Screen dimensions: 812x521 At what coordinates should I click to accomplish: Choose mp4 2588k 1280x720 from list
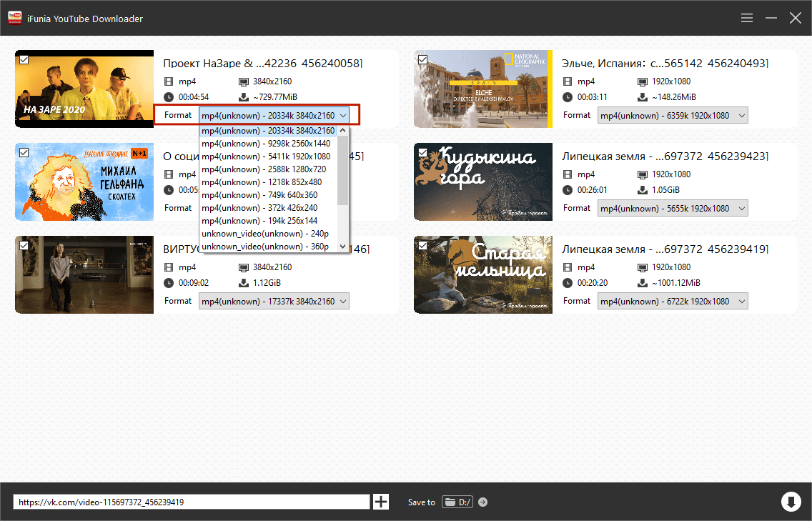[264, 169]
